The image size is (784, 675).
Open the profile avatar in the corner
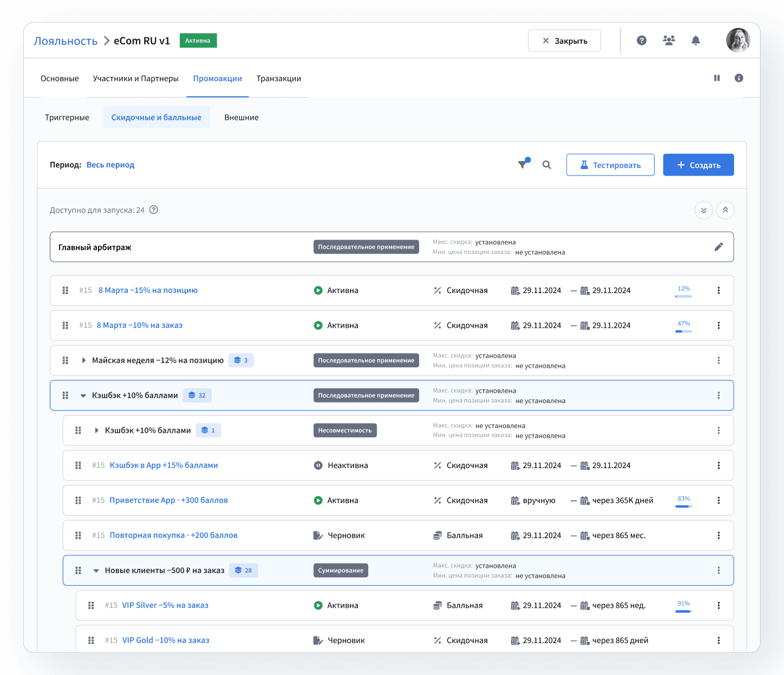point(737,40)
